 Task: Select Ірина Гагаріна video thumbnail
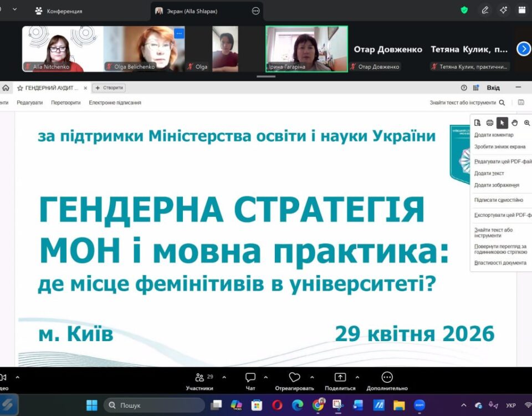pos(306,49)
